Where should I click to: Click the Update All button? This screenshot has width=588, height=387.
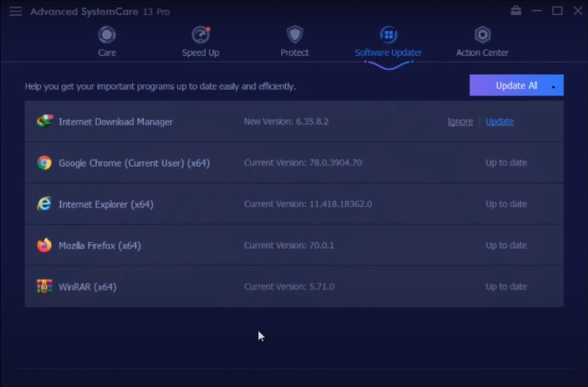tap(516, 85)
